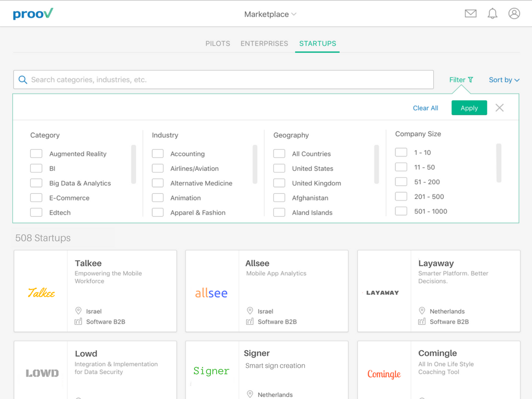Screen dimensions: 532x399
Task: Click the Apply button
Action: pyautogui.click(x=469, y=108)
